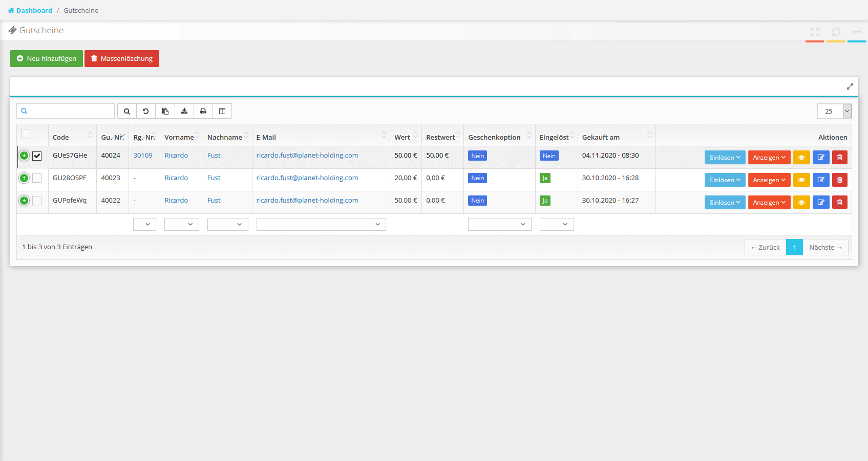View voucher GUPofeWq with the yellow eye icon
Viewport: 868px width, 461px height.
[x=801, y=203]
